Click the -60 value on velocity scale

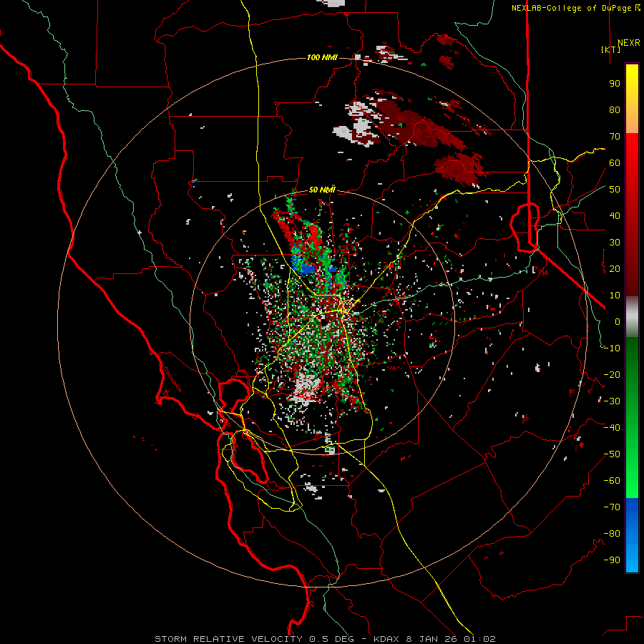pyautogui.click(x=612, y=481)
